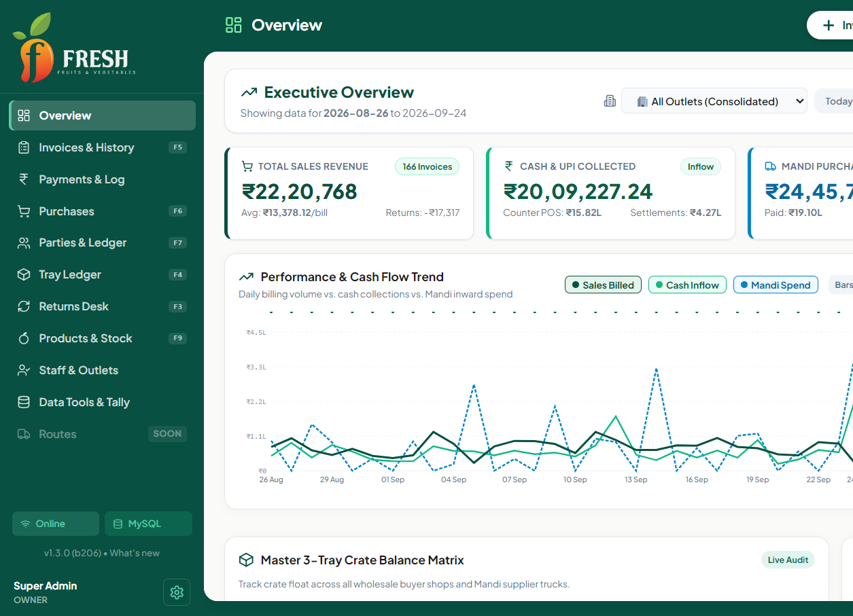
Task: Click the What's new link
Action: coord(135,553)
